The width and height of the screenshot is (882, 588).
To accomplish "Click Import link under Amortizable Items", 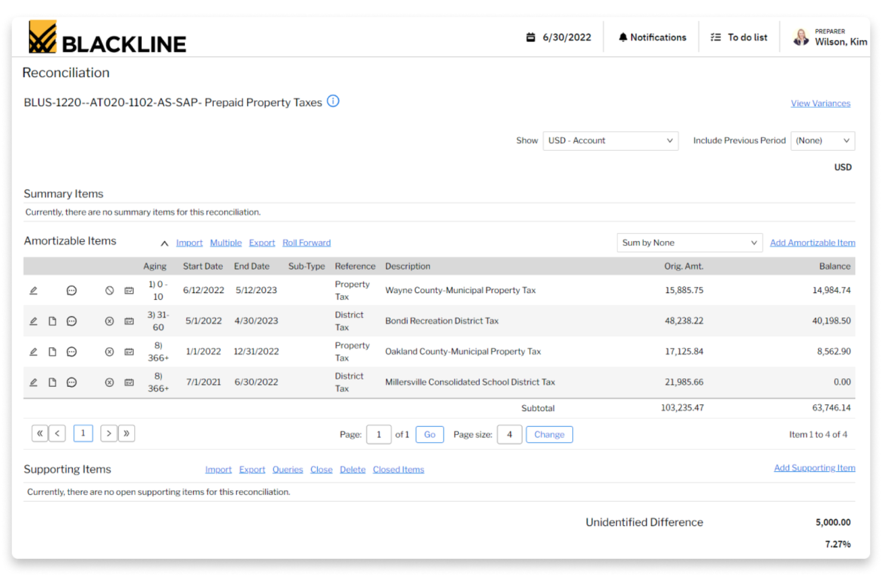I will [x=190, y=242].
